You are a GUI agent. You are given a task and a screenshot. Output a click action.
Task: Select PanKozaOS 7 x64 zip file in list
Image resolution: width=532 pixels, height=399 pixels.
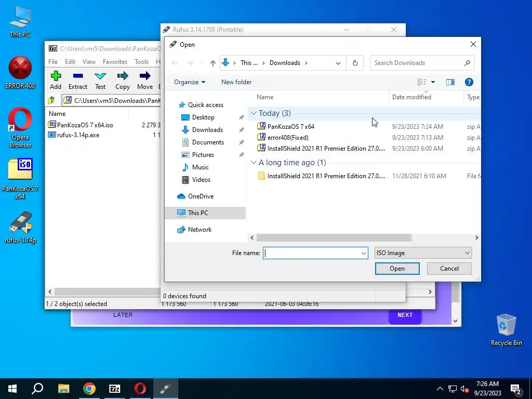click(291, 127)
